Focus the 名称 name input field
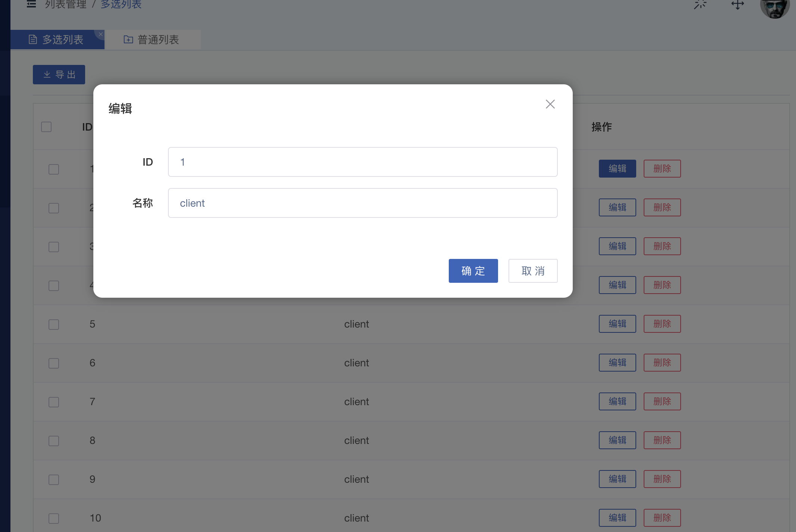 coord(363,203)
